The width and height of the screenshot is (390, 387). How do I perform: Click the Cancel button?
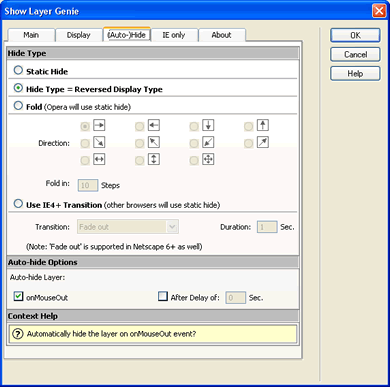click(355, 54)
